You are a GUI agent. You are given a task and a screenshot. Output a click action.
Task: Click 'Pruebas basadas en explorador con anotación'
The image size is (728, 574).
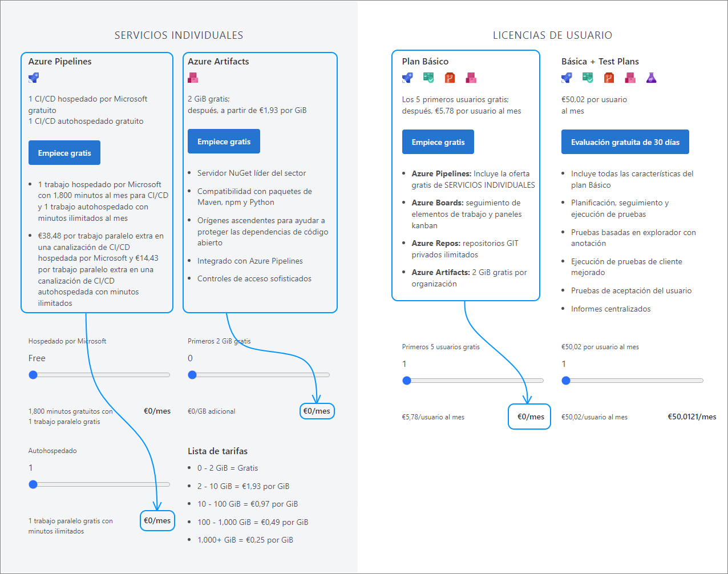(x=633, y=238)
